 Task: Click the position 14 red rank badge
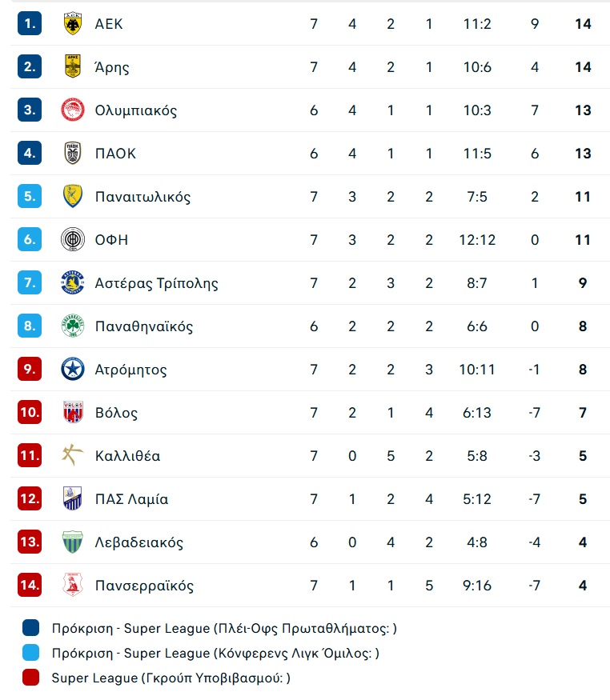point(30,585)
